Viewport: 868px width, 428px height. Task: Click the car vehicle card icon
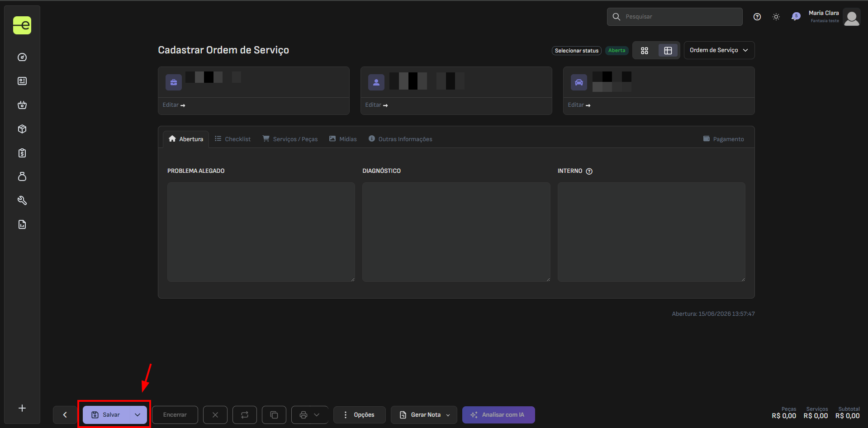coord(579,82)
